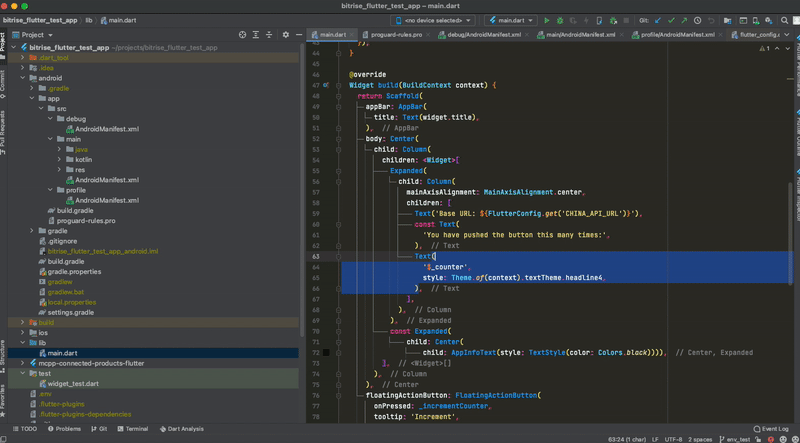
Task: Commit changes with the green Git checkmark
Action: coord(671,20)
